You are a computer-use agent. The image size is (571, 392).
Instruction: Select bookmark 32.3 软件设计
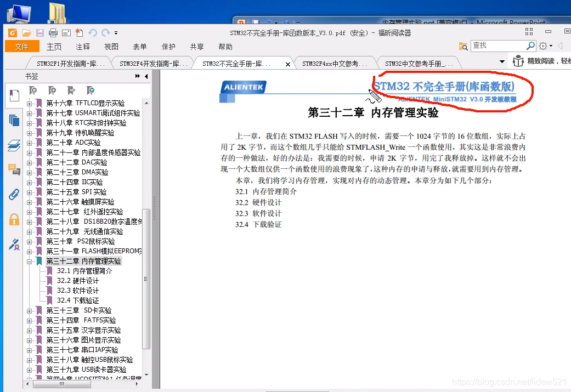(x=77, y=291)
